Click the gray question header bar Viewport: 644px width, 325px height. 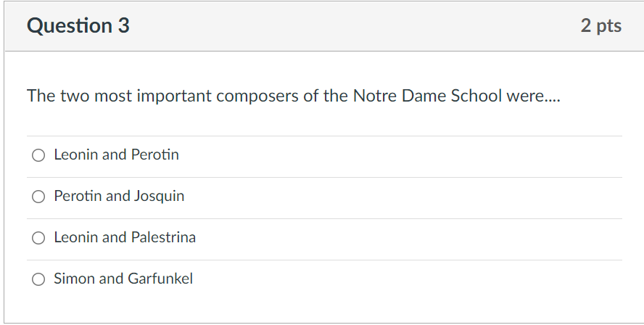tap(348, 26)
